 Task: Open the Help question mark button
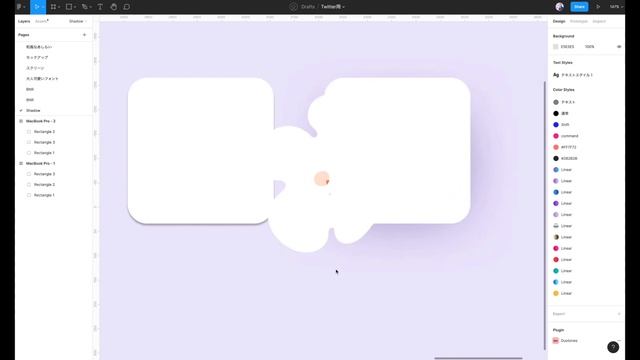coord(613,347)
